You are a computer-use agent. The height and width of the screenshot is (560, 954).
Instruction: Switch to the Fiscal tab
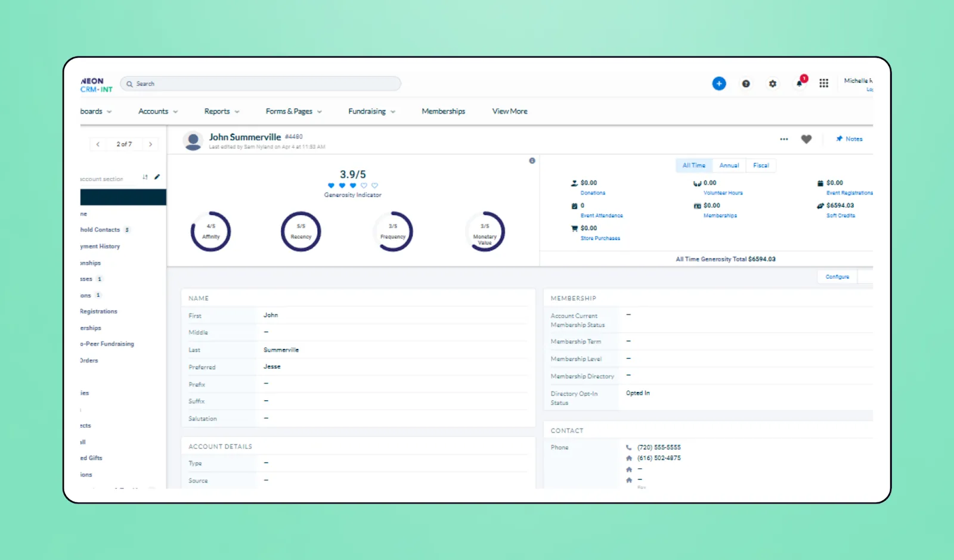tap(761, 165)
